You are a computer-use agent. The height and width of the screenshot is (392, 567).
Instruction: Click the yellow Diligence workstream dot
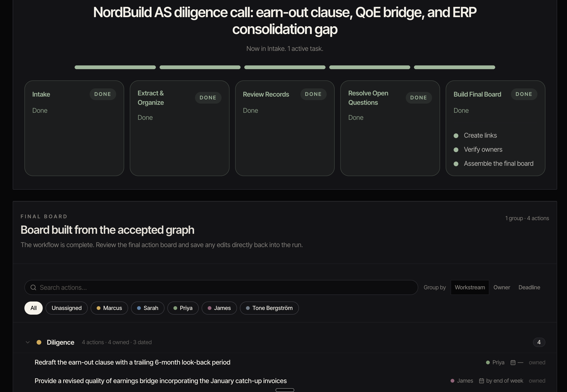(39, 342)
